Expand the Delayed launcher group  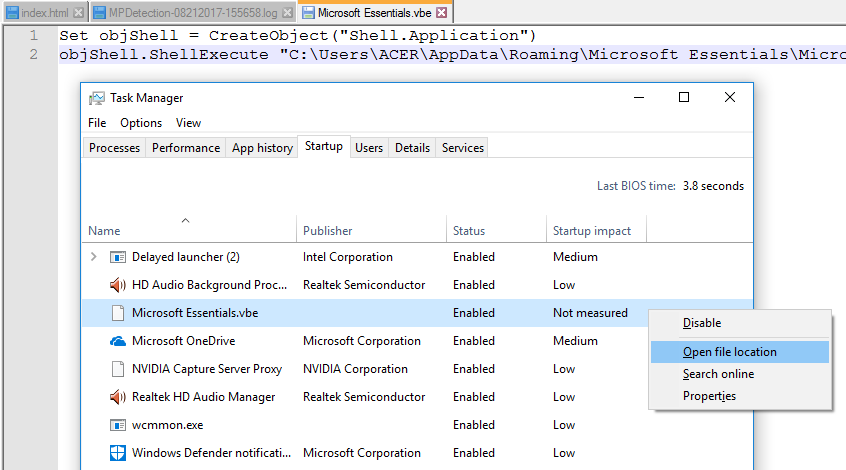tap(94, 257)
